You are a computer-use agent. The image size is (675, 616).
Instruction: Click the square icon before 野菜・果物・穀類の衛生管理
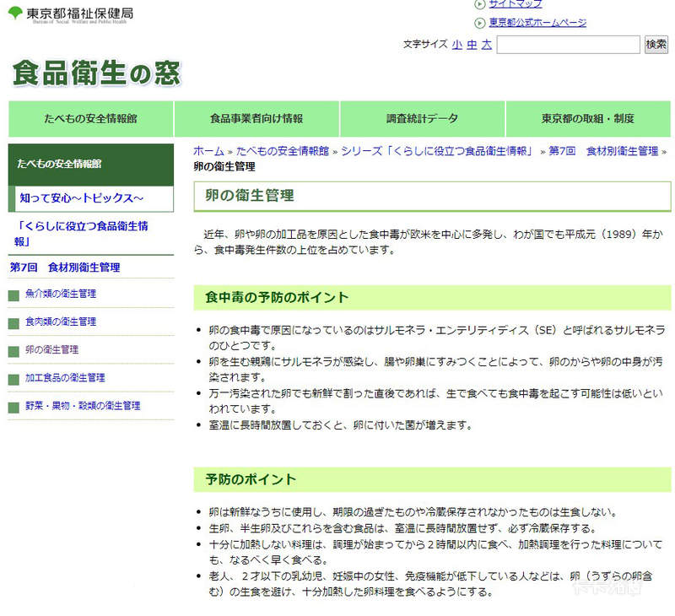[15, 406]
